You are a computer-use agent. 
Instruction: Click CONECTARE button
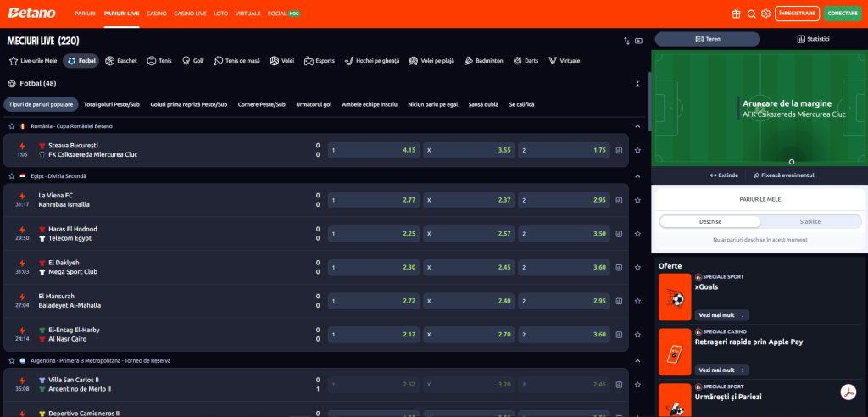pyautogui.click(x=843, y=14)
